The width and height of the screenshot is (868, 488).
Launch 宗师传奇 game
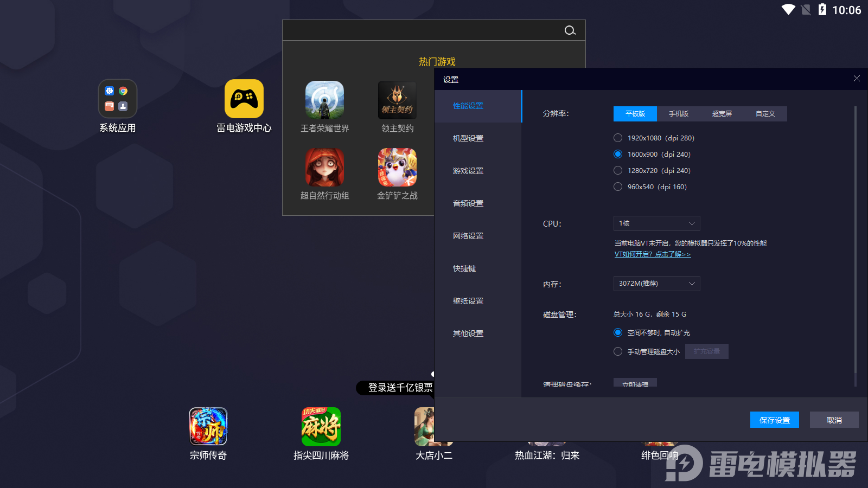[x=208, y=427]
